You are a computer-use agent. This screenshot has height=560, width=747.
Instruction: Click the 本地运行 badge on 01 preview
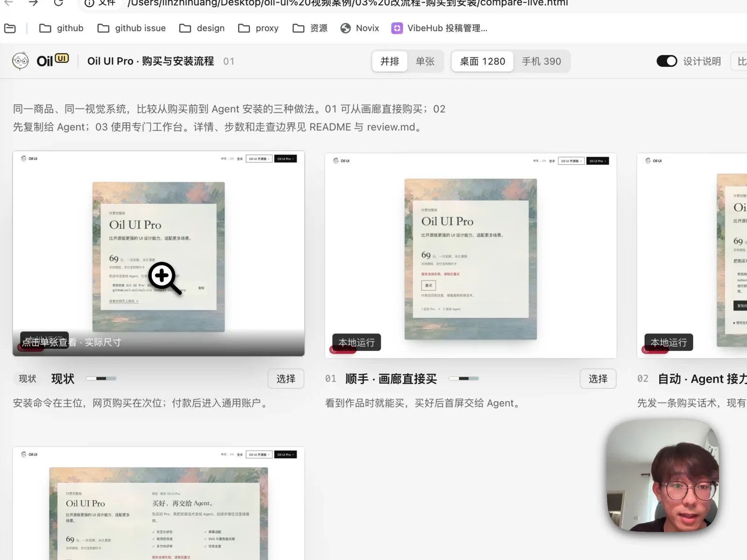coord(357,343)
